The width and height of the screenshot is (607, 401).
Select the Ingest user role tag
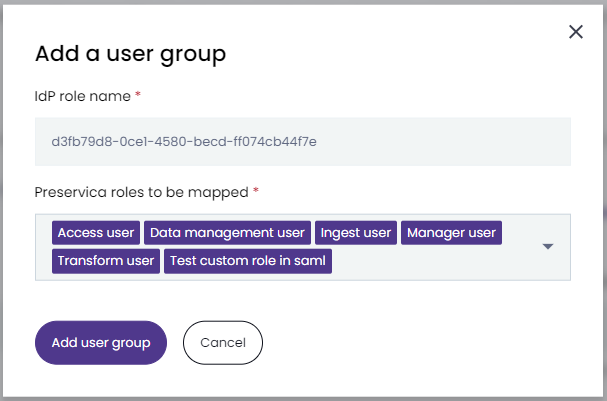click(x=356, y=233)
